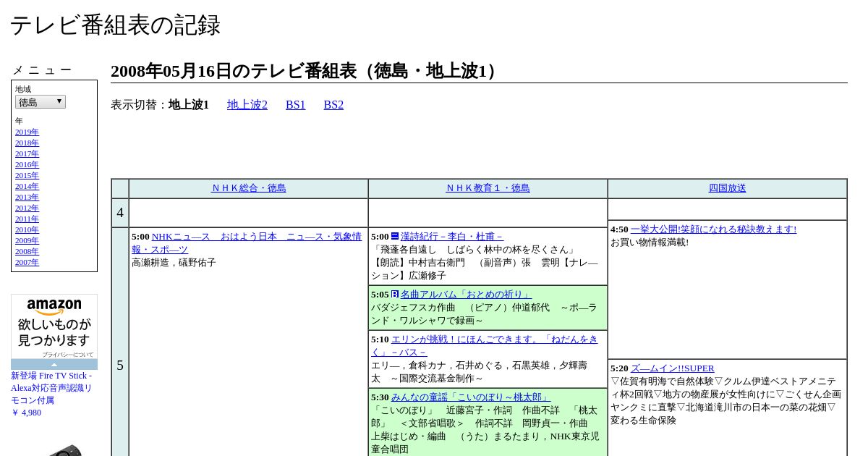Open the 2008年 archive link
Image resolution: width=868 pixels, height=456 pixels.
27,251
